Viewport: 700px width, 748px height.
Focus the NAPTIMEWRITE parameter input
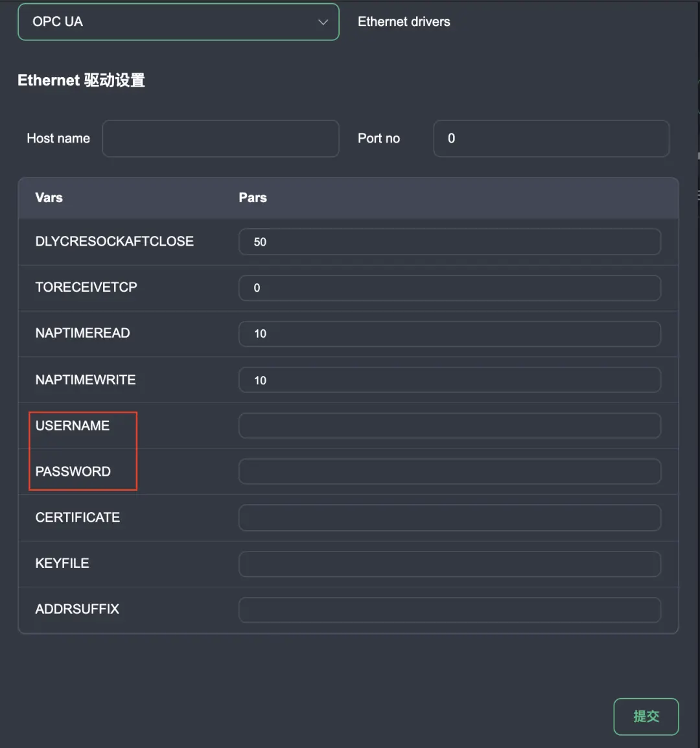coord(449,380)
